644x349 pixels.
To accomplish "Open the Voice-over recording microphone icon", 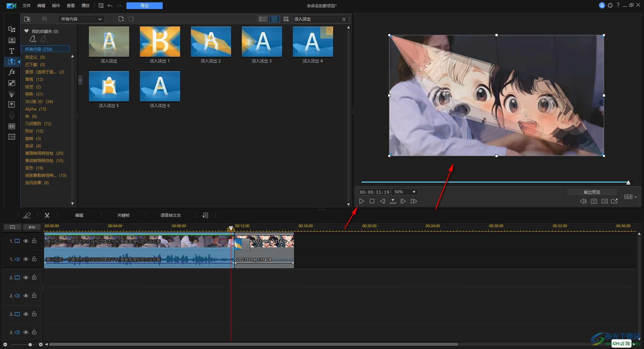I will (x=12, y=115).
